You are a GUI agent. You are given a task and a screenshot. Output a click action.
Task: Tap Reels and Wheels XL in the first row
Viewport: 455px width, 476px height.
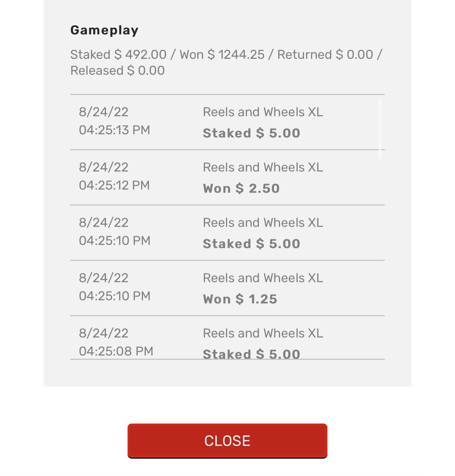[x=263, y=112]
